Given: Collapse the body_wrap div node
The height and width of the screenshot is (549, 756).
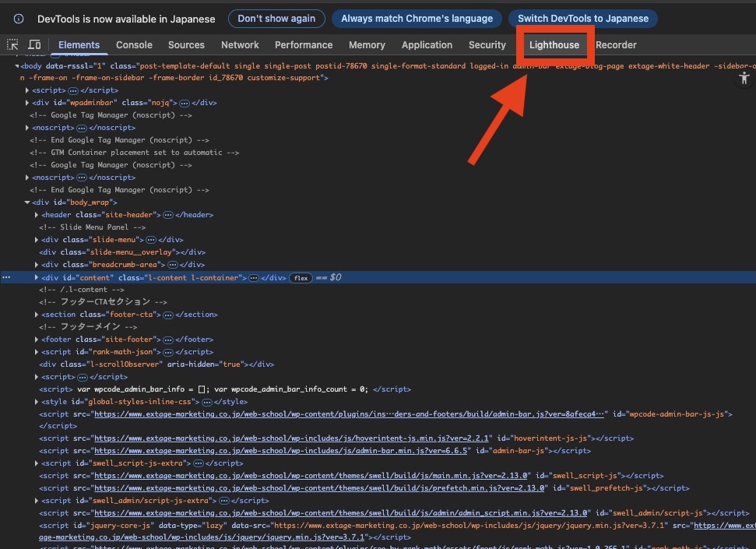Looking at the screenshot, I should click(x=27, y=202).
